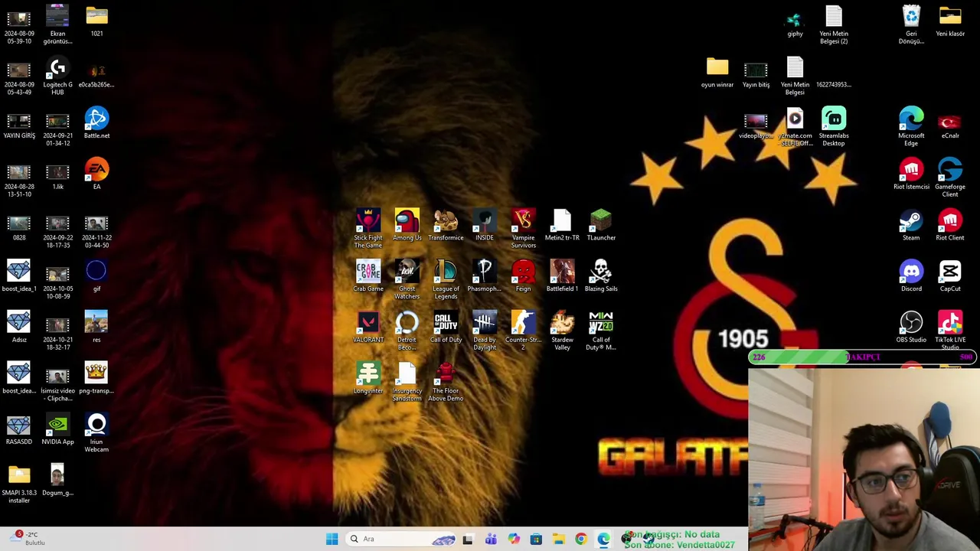Image resolution: width=980 pixels, height=551 pixels.
Task: Open the EA app shortcut
Action: pyautogui.click(x=96, y=174)
